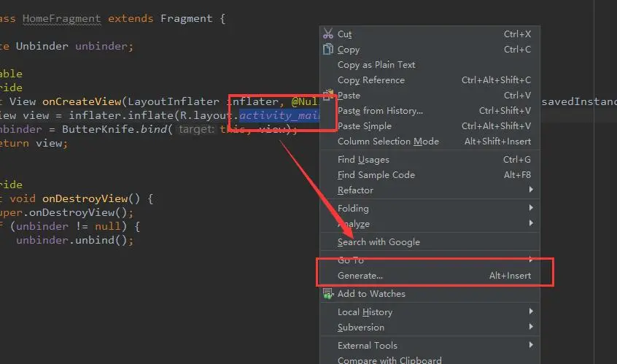Choose Cut from the context menu
Image resolution: width=617 pixels, height=364 pixels.
tap(430, 34)
